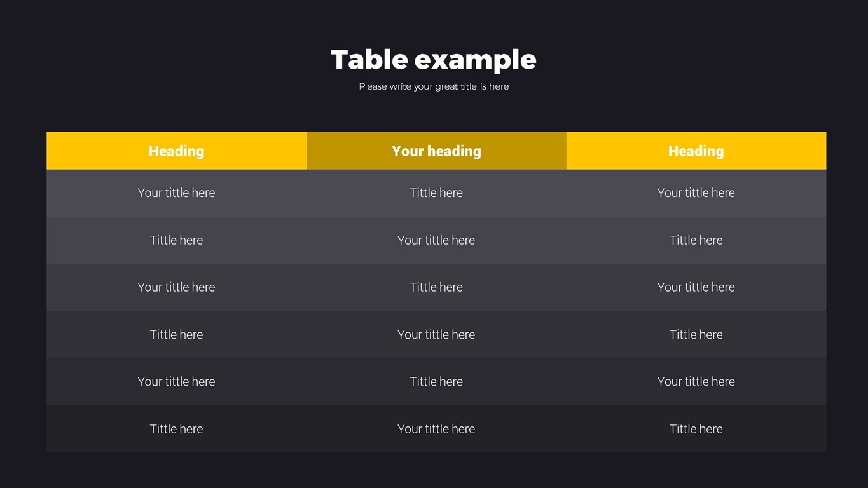Click "Tittle here" in row three, middle column
Screen dimensions: 868x488
tap(436, 287)
